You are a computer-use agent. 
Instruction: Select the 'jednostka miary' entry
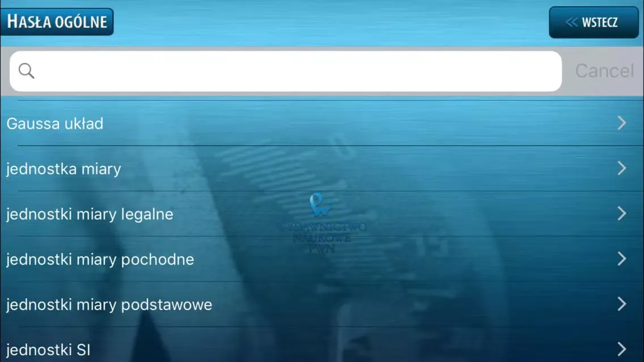pyautogui.click(x=322, y=168)
